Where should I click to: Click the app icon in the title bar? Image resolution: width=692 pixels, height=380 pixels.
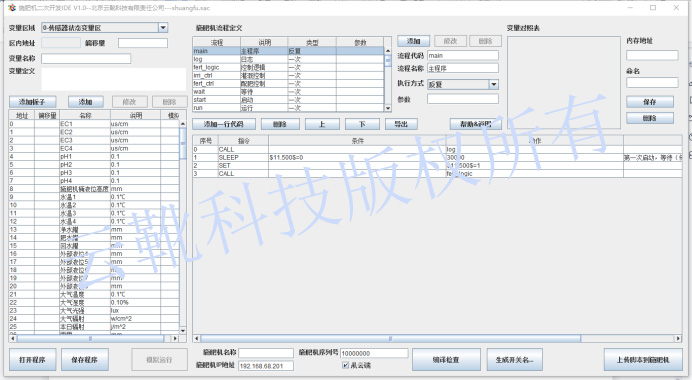(12, 8)
